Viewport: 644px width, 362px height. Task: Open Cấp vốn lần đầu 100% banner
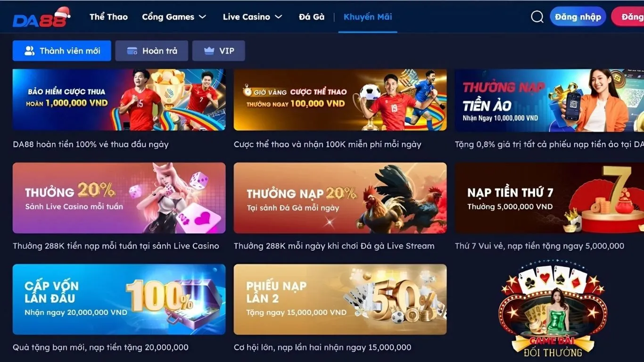tap(119, 299)
